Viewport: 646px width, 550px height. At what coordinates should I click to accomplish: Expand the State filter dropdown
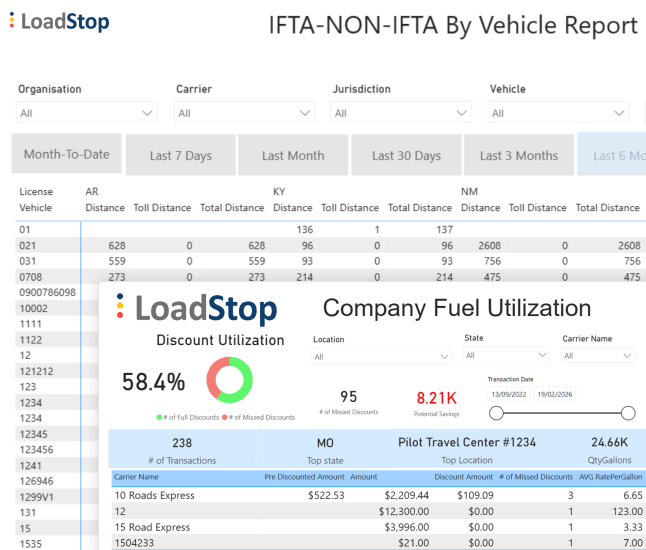click(x=506, y=355)
